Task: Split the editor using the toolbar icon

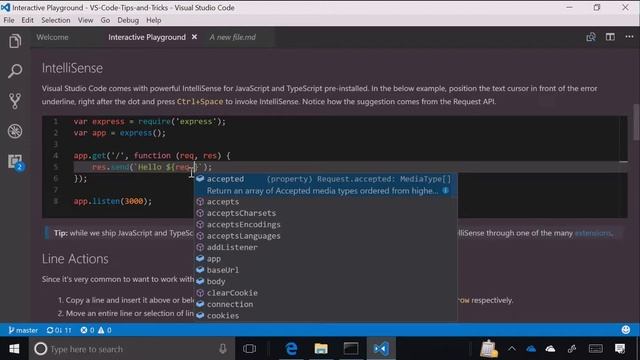Action: point(610,37)
